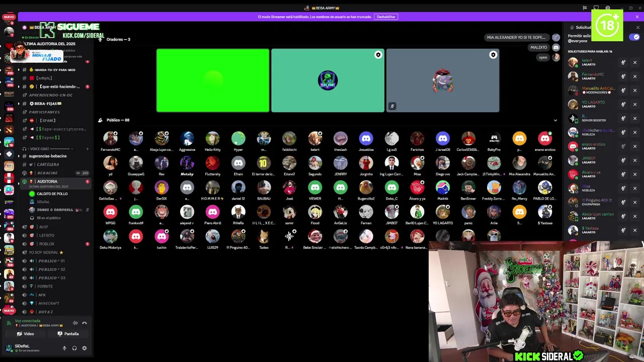Screen dimensions: 644x362
Task: Toggle allow speak requests from @everyone
Action: 634,37
